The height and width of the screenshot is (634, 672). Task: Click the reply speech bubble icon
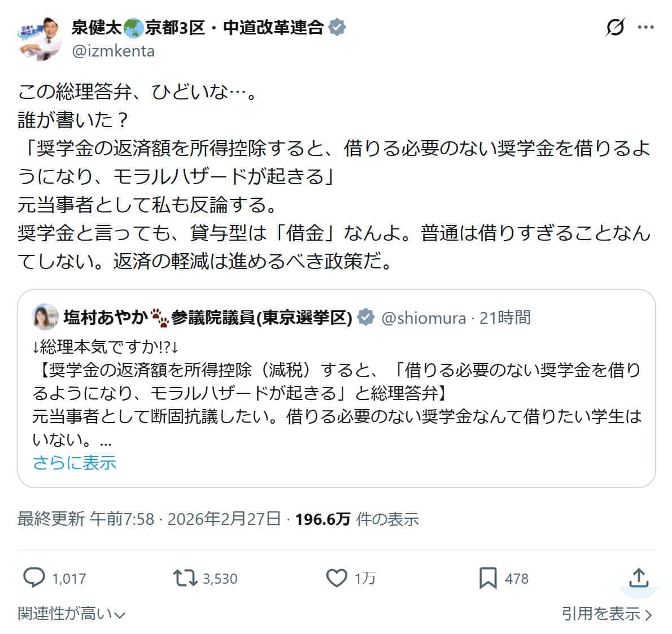coord(35,577)
